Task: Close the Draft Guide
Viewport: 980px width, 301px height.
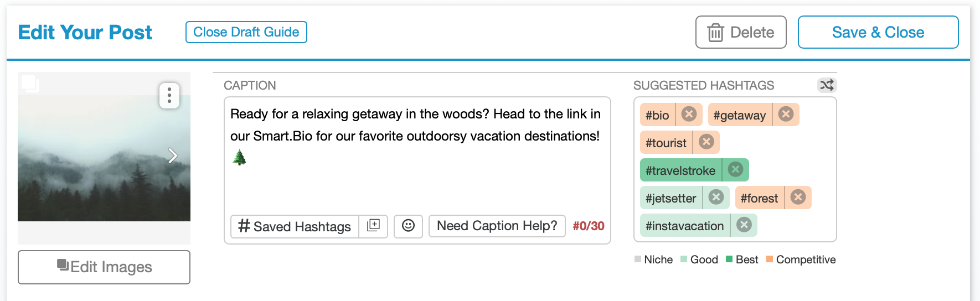Action: 246,32
